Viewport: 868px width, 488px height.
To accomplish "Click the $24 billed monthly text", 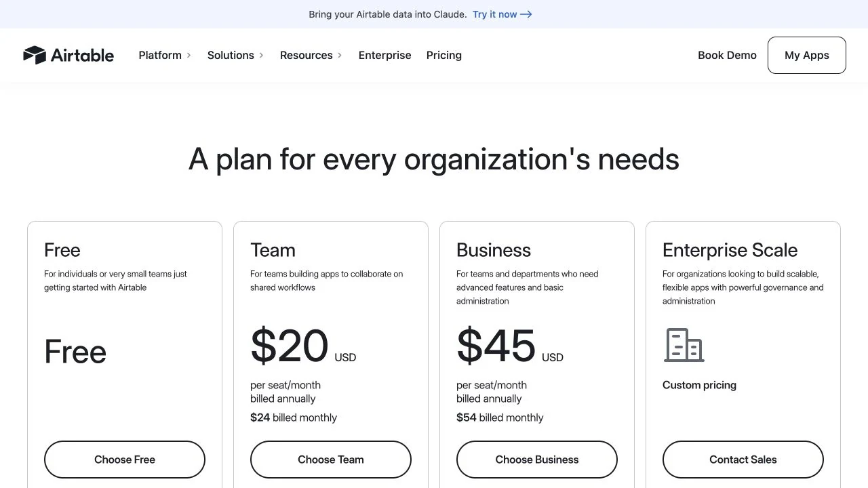I will [x=294, y=418].
